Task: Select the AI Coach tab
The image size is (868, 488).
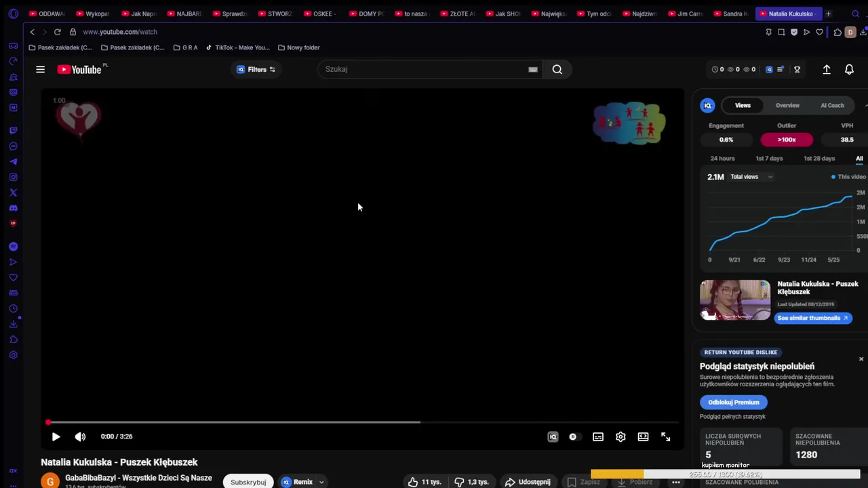Action: pos(832,105)
